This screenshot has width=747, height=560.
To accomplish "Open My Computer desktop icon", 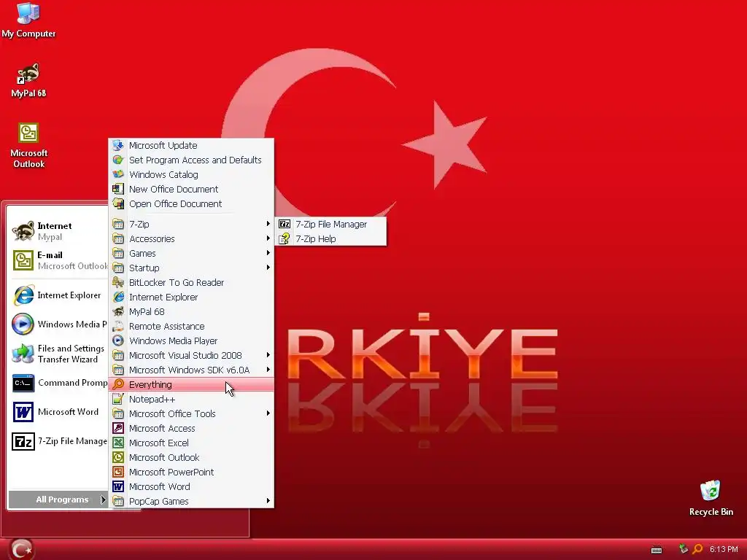I will [x=28, y=20].
